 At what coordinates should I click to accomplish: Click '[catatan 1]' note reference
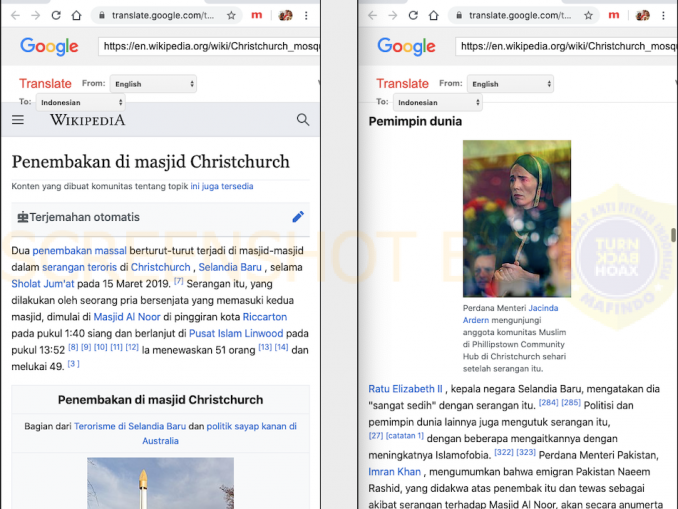pos(405,435)
